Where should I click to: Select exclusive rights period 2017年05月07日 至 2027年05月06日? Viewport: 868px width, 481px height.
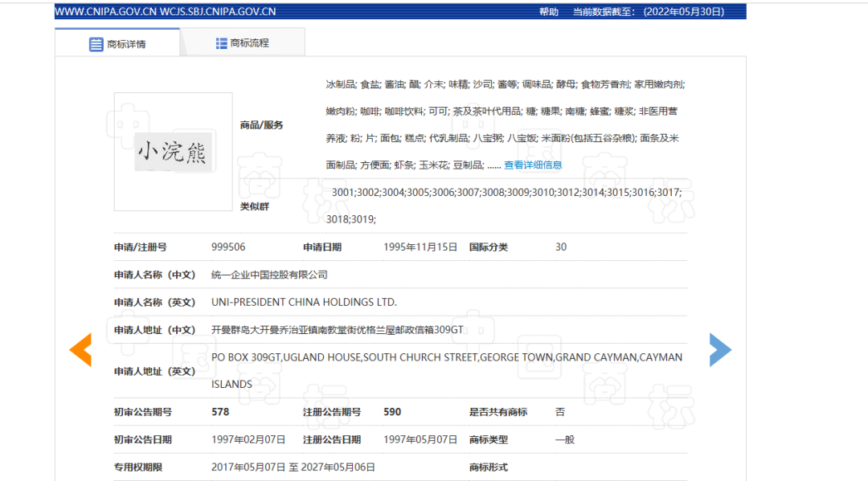[293, 467]
